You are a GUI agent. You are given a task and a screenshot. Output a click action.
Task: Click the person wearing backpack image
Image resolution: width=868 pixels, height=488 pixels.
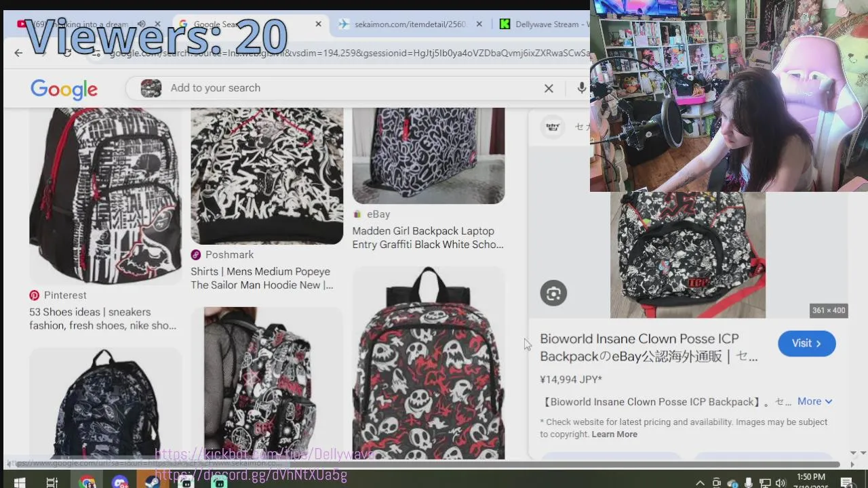(267, 383)
